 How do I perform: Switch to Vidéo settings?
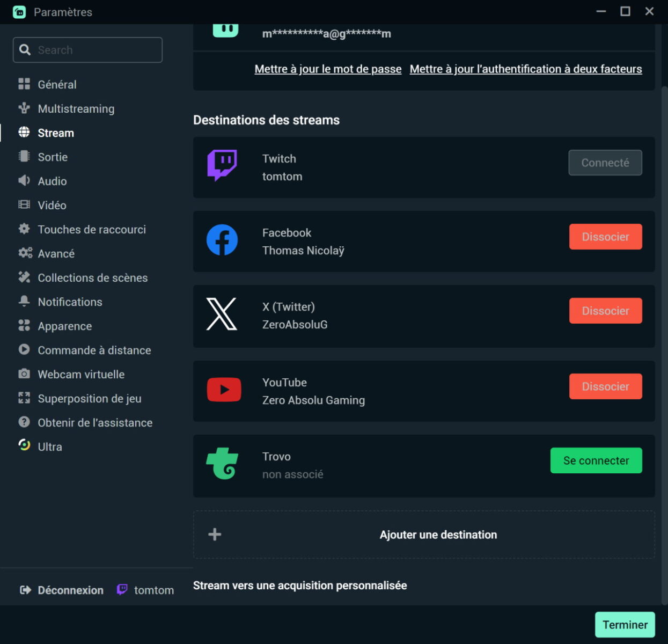52,205
